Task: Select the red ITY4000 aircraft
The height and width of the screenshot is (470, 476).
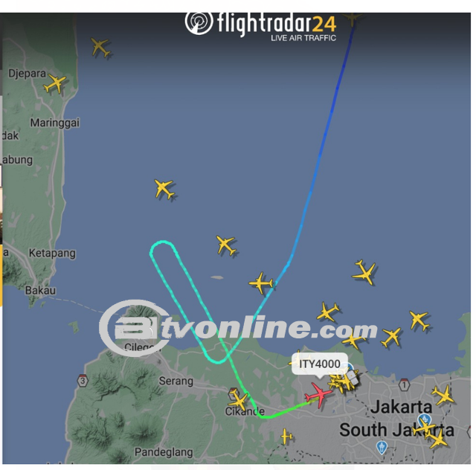Action: tap(318, 395)
